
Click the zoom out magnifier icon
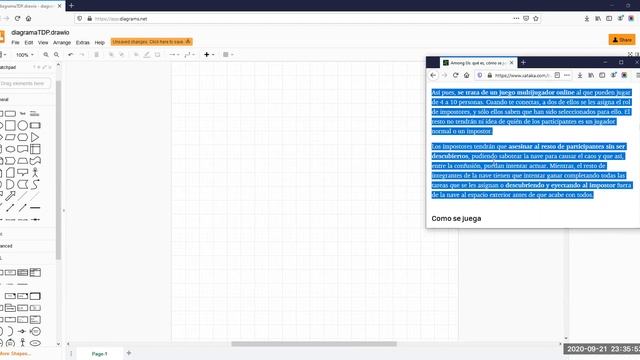56,55
